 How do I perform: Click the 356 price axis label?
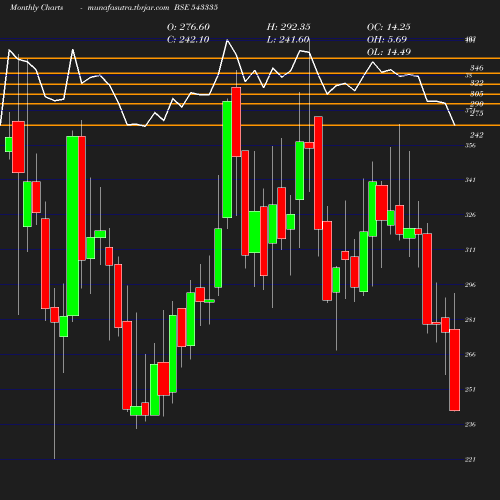click(x=470, y=145)
